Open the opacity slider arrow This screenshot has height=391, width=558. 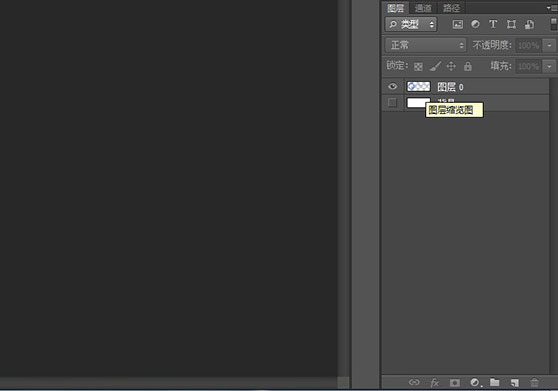tap(549, 46)
